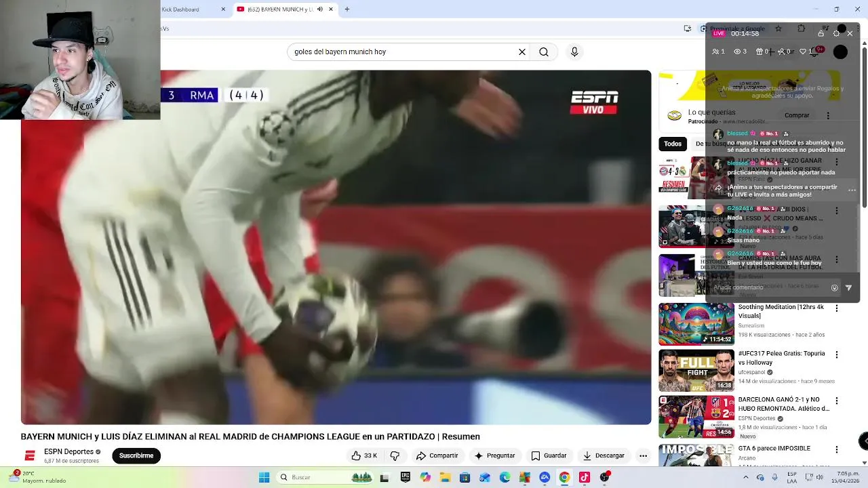Open the weather widget showing 20°C
This screenshot has width=868, height=488.
click(x=39, y=477)
